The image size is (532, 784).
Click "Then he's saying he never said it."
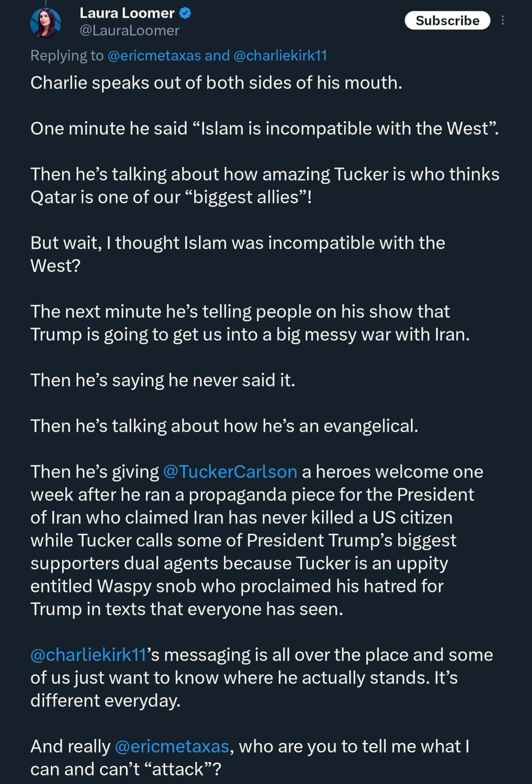[163, 380]
